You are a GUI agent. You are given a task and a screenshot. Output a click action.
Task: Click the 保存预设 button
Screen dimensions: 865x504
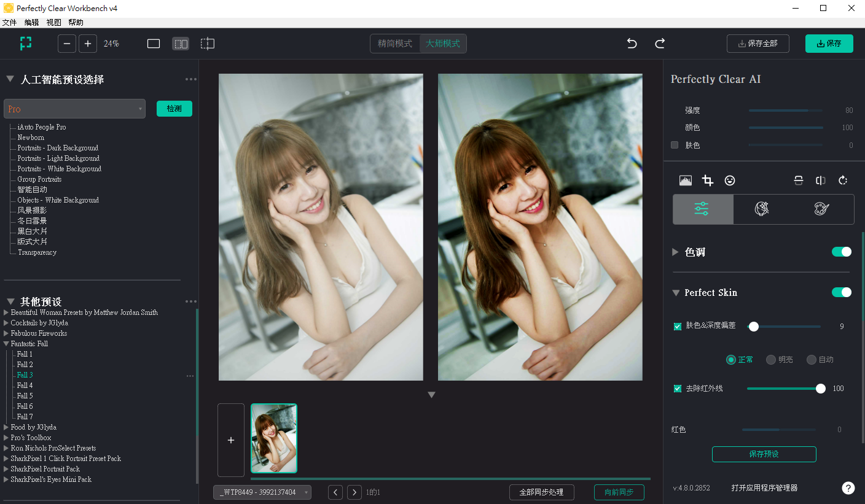(x=764, y=454)
